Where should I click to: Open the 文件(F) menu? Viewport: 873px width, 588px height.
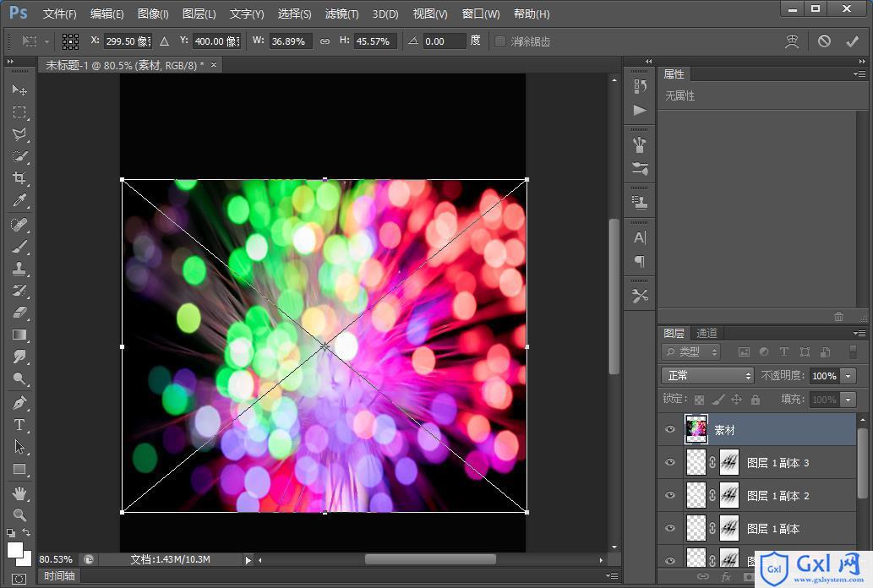coord(59,14)
